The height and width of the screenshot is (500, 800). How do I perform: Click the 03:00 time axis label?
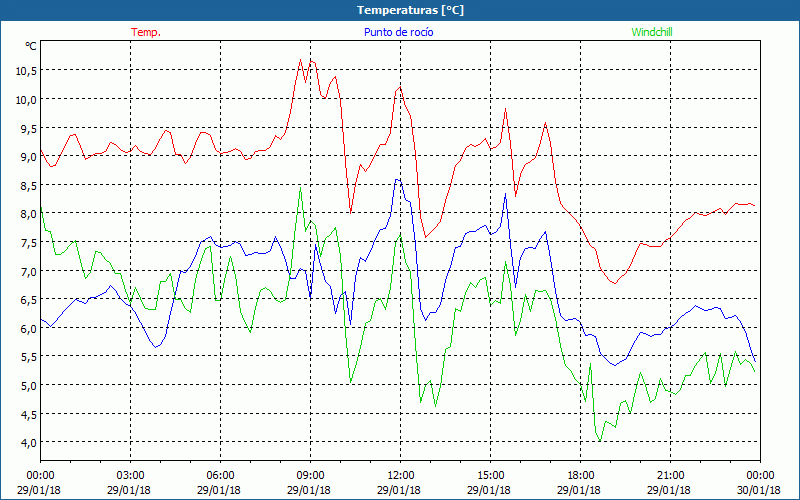[131, 476]
